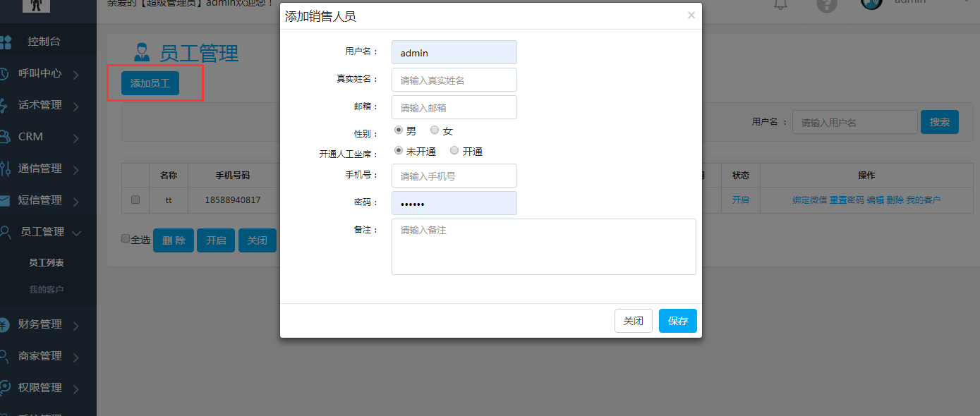
Task: Click the 保存 button in dialog
Action: coord(677,321)
